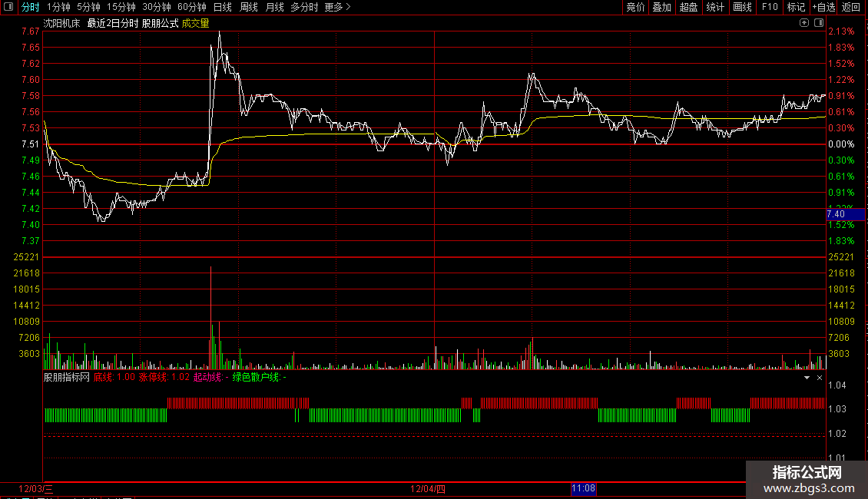
Task: Click the 底线: 1.00 value
Action: (x=114, y=377)
